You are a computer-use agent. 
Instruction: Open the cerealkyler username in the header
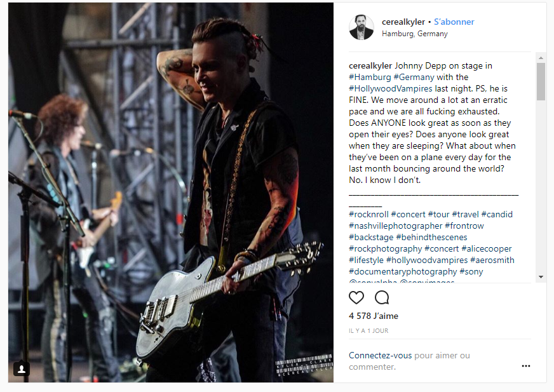click(403, 22)
